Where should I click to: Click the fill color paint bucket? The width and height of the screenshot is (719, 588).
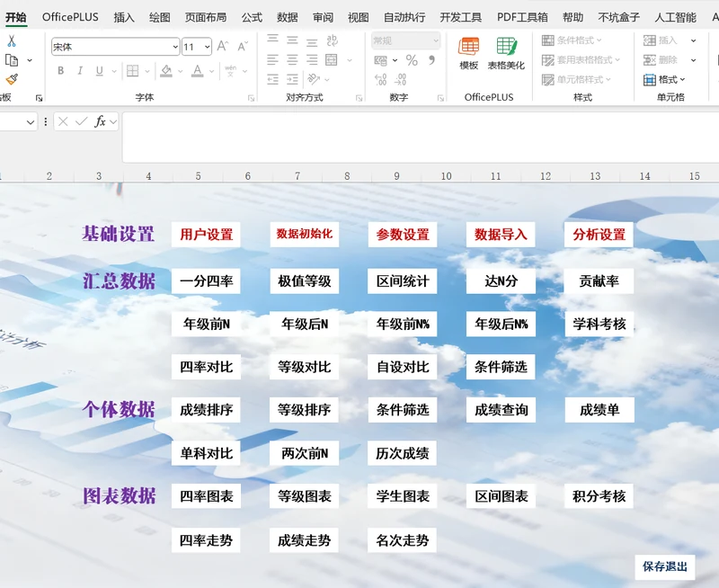[166, 71]
